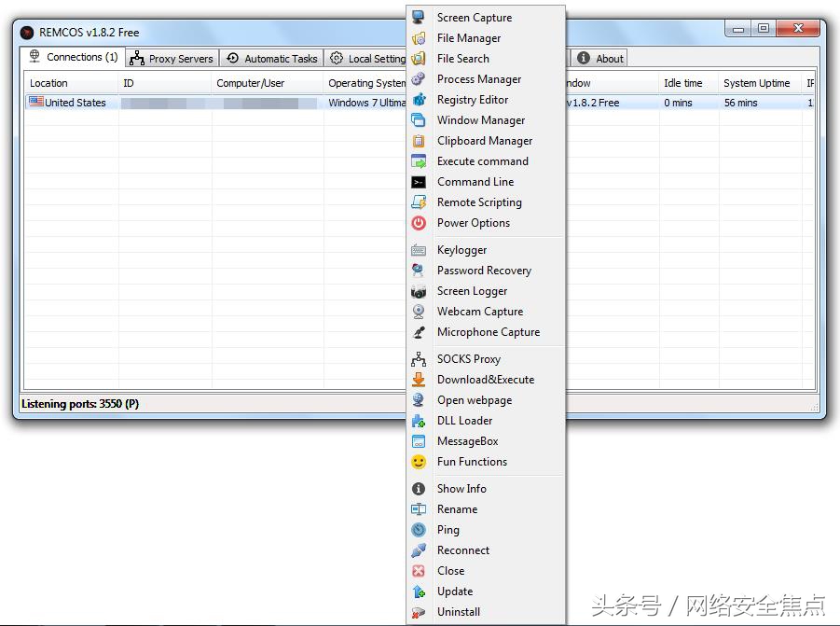The image size is (840, 626).
Task: Click the Window Manager icon
Action: [419, 120]
